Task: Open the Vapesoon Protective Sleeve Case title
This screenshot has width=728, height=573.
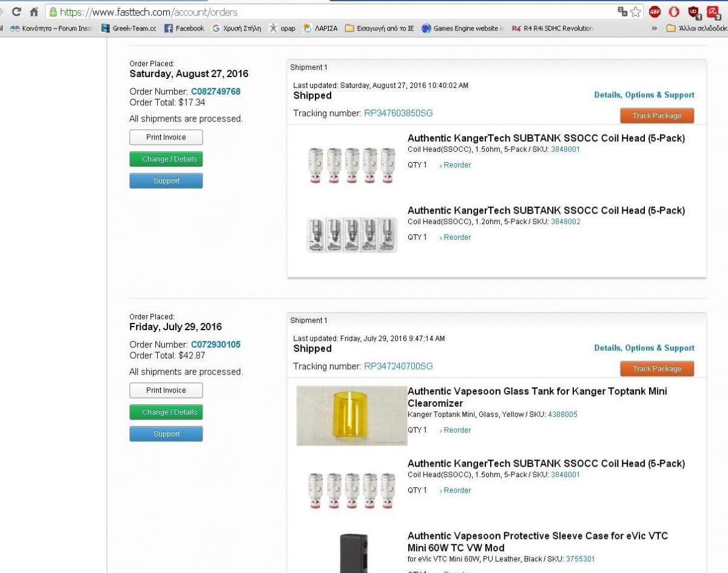Action: coord(538,542)
